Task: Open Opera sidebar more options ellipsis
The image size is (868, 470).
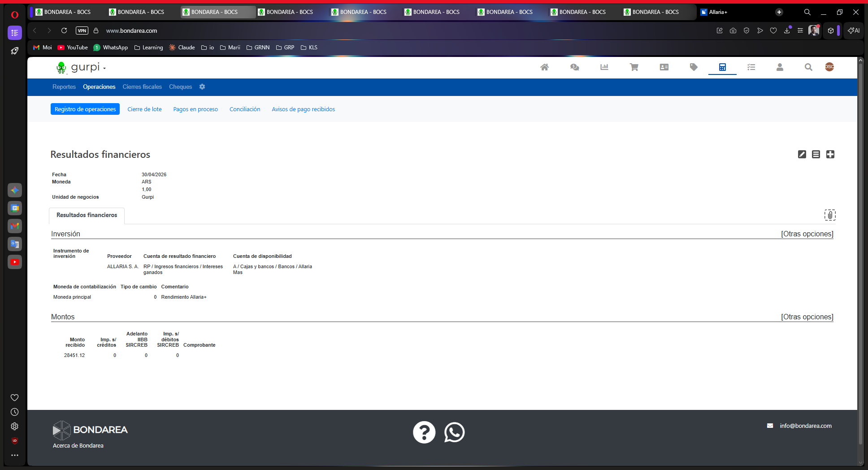Action: (15, 455)
